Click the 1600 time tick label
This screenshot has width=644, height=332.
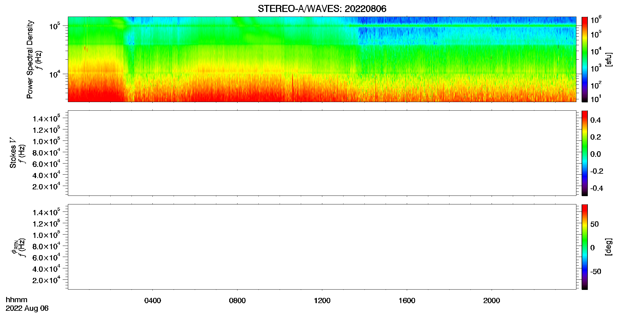(407, 301)
